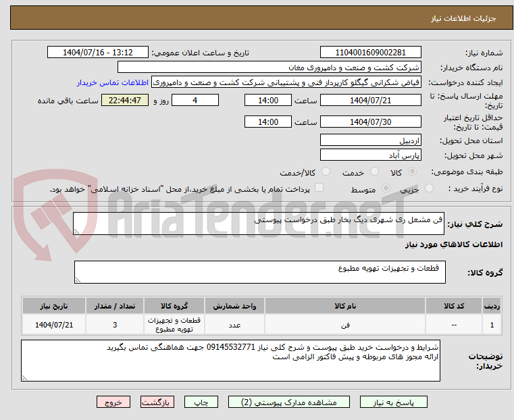
Task: Select the کالا radio button
Action: tap(413, 172)
